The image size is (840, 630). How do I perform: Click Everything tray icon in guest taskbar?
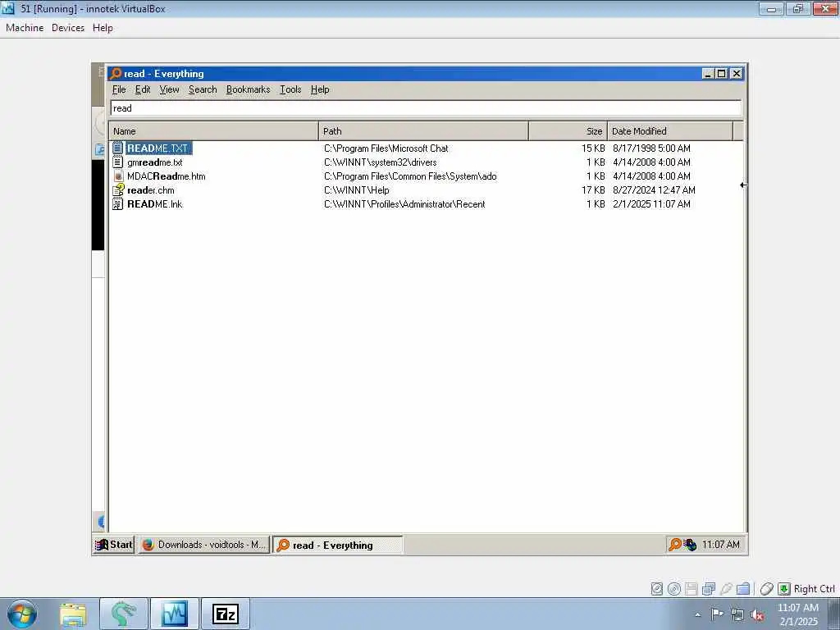tap(675, 545)
